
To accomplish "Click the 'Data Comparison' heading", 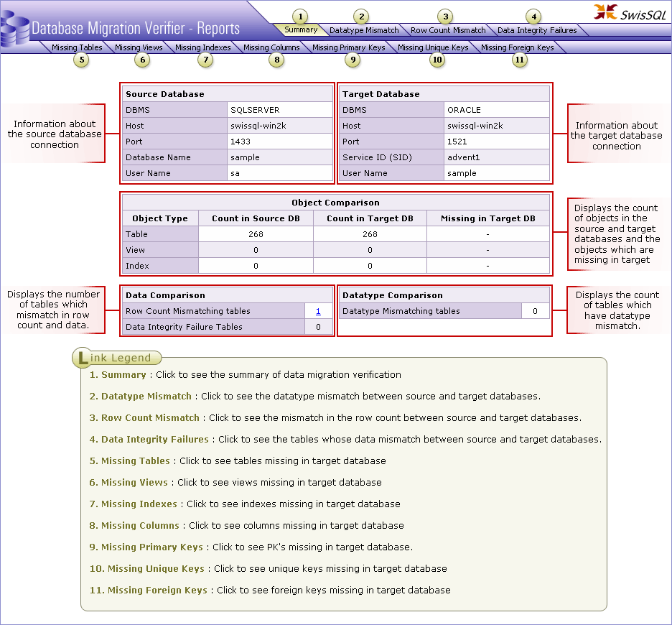I will pyautogui.click(x=165, y=295).
